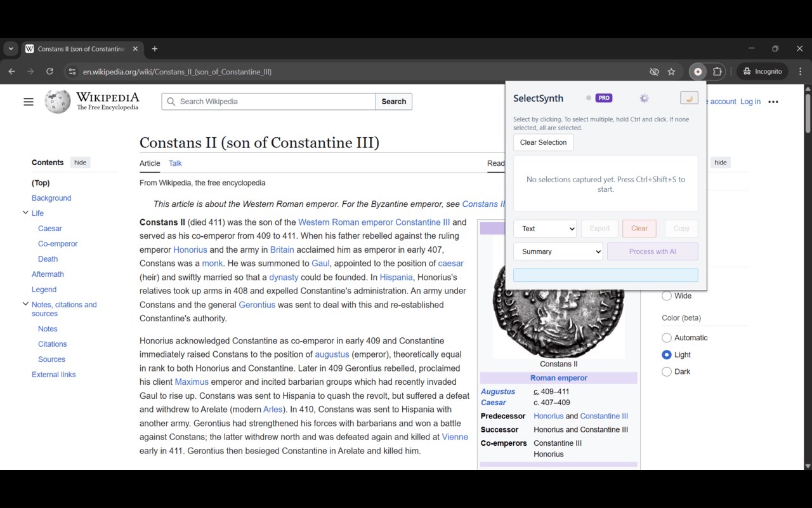812x508 pixels.
Task: Click the Export button in SelectSynth
Action: click(x=599, y=229)
